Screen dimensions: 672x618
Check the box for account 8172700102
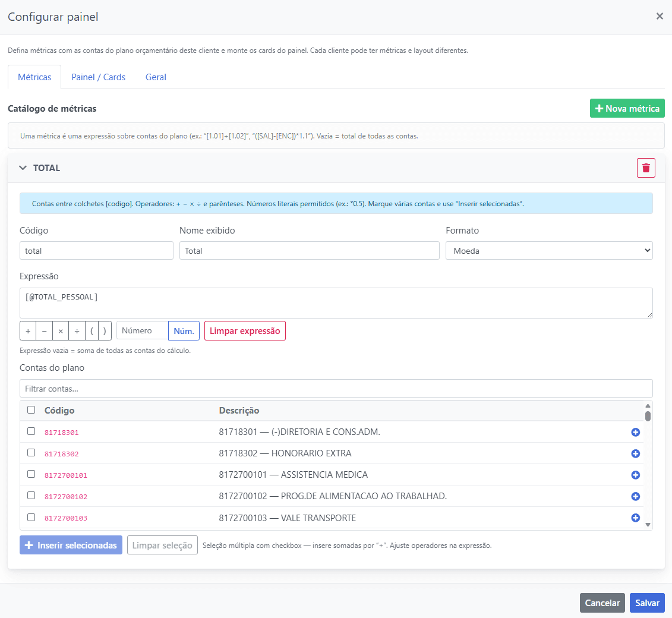click(31, 496)
